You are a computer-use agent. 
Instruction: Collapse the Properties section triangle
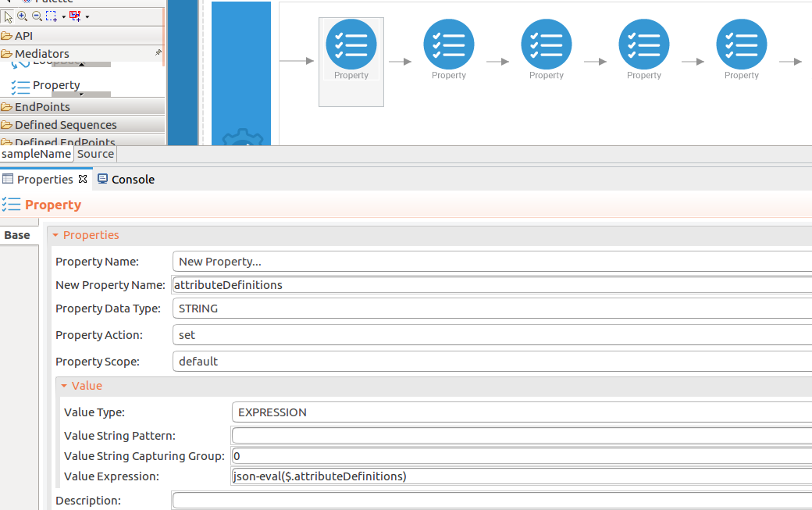(55, 235)
